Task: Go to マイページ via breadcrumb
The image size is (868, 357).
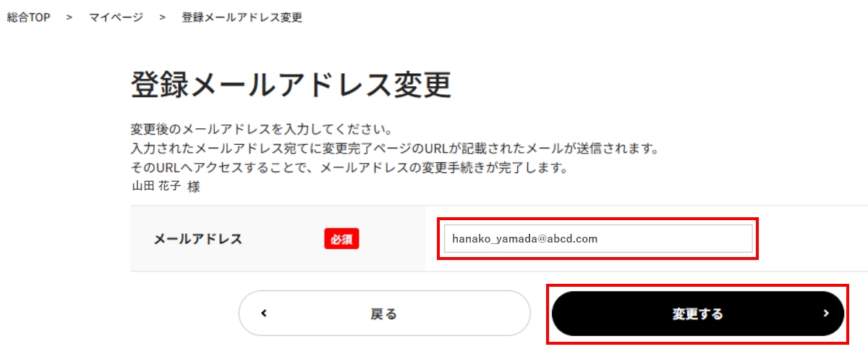Action: coord(116,17)
